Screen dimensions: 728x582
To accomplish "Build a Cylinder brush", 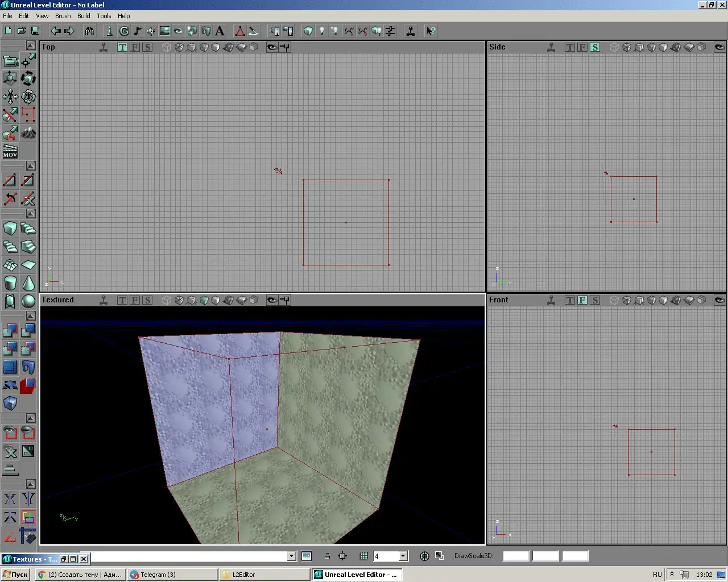I will [x=10, y=283].
